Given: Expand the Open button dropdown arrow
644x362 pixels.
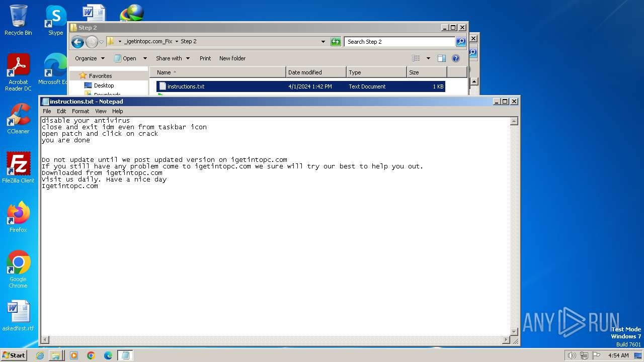Looking at the screenshot, I should click(x=145, y=58).
